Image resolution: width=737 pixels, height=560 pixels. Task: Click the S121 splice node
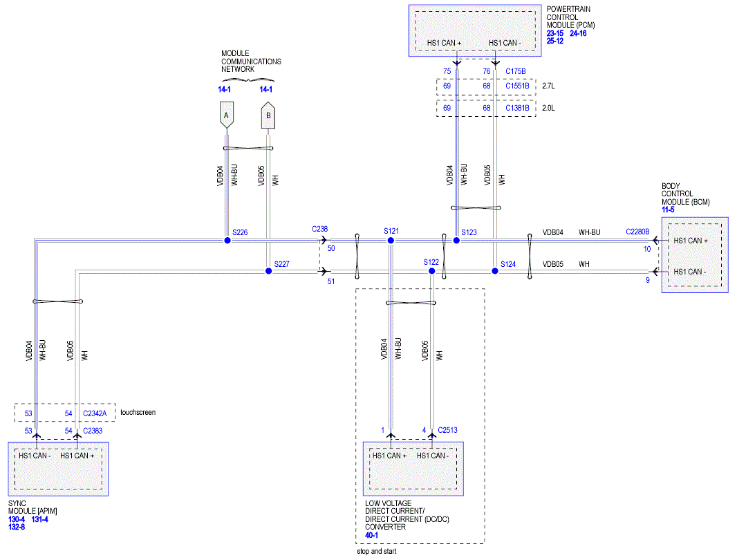pyautogui.click(x=391, y=240)
